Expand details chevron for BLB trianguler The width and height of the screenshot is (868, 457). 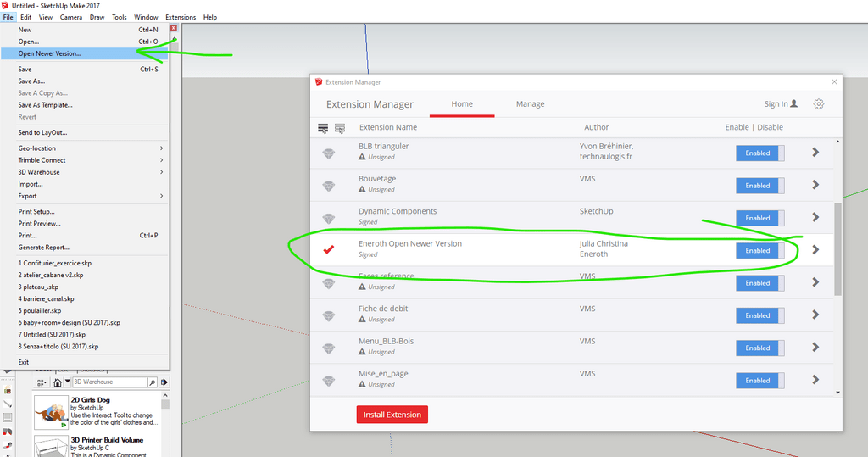(x=815, y=153)
